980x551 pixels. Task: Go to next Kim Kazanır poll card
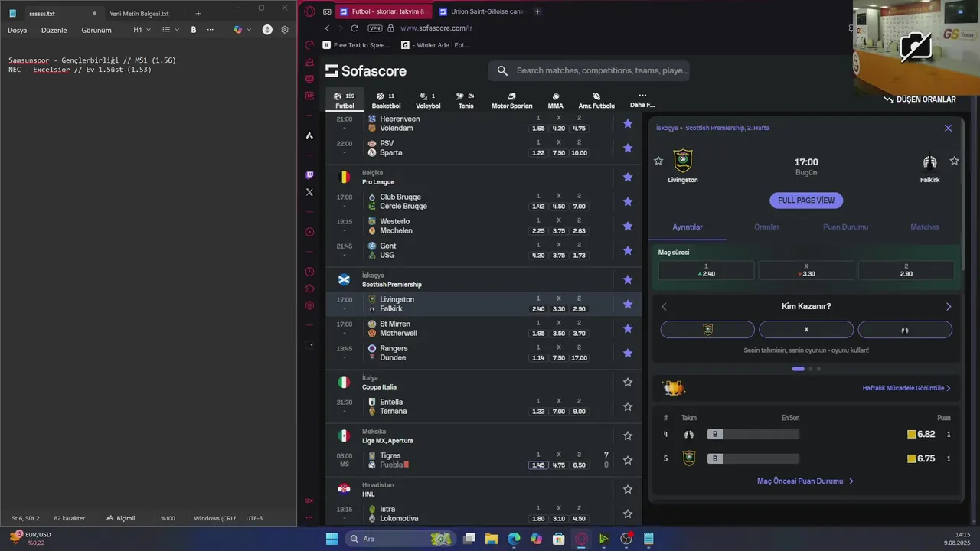[x=948, y=306]
